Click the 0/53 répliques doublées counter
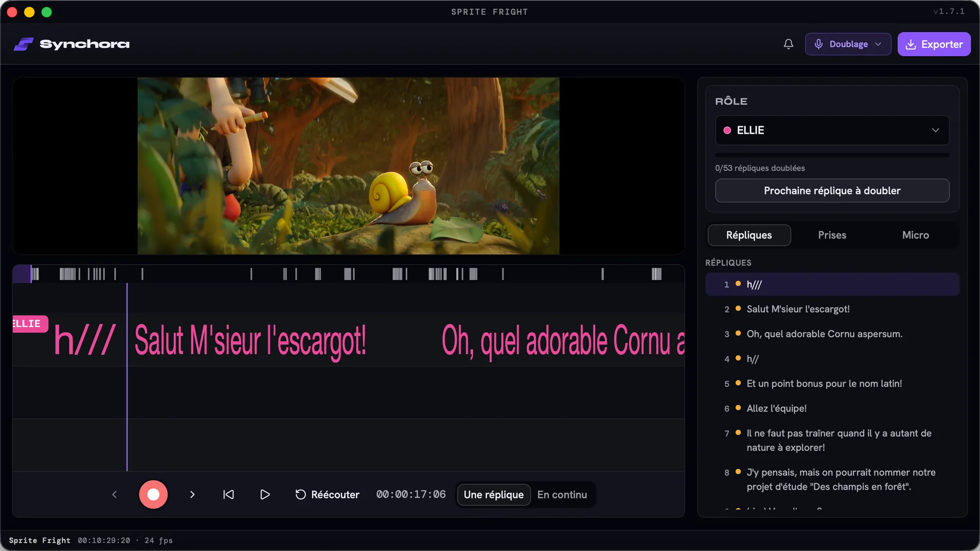This screenshot has height=551, width=980. point(759,168)
